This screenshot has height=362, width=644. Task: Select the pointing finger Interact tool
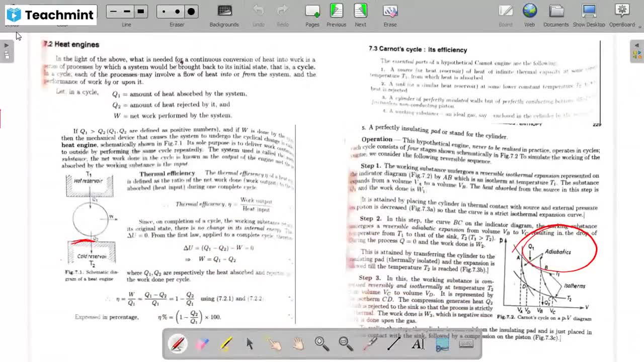(274, 344)
